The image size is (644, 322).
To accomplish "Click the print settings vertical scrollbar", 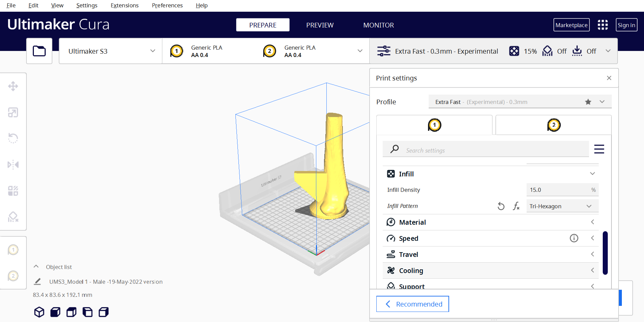I will pos(605,253).
